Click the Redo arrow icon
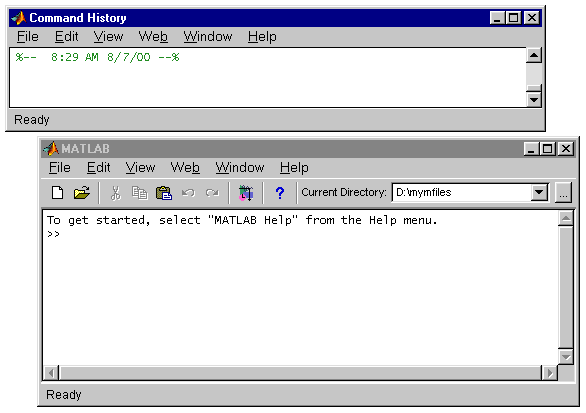 212,193
